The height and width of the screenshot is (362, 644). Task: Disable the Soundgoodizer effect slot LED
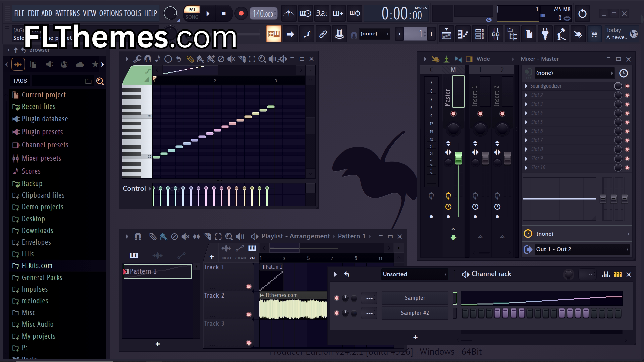[x=627, y=86]
